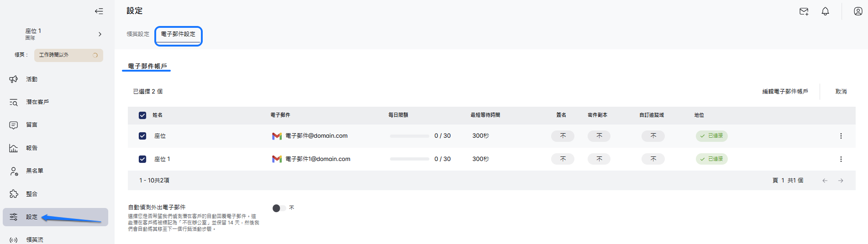Uncheck the checkbox for 座位 1 row

pos(142,159)
